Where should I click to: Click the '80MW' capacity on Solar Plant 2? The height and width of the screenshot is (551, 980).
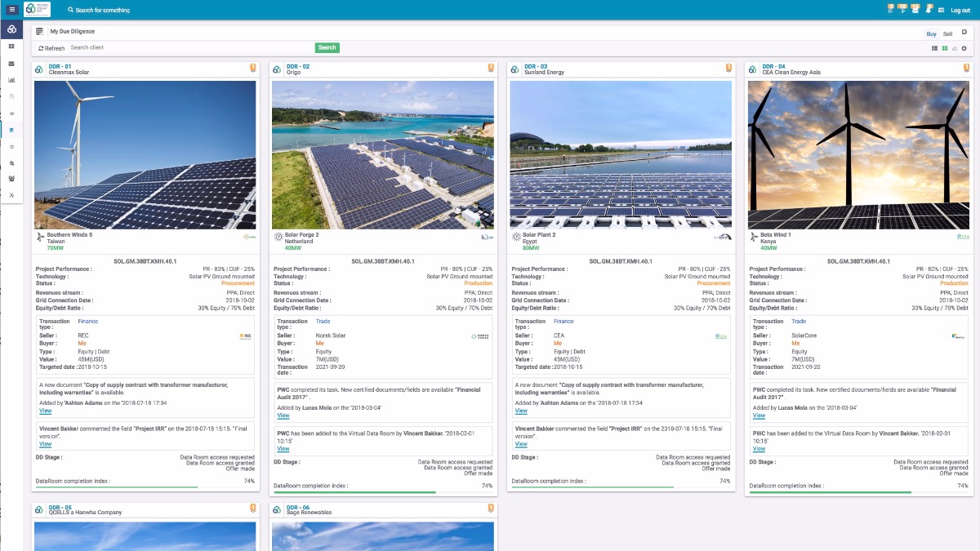tap(531, 247)
